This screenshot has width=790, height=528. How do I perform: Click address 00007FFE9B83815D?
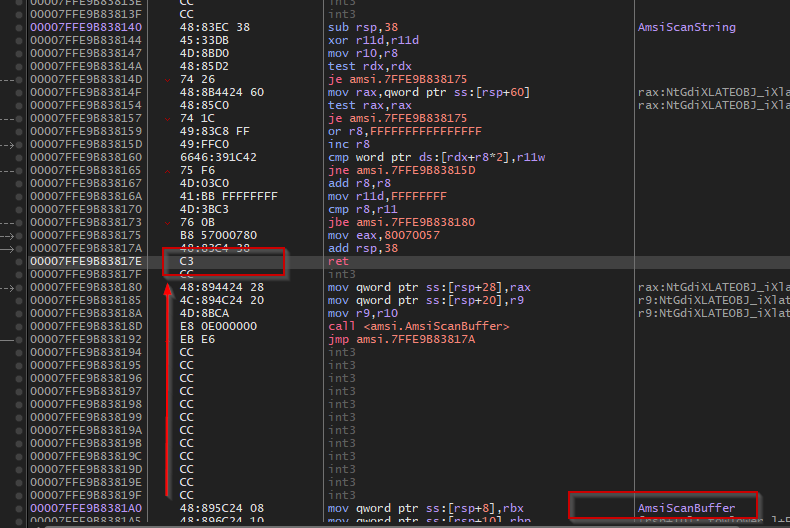(86, 145)
